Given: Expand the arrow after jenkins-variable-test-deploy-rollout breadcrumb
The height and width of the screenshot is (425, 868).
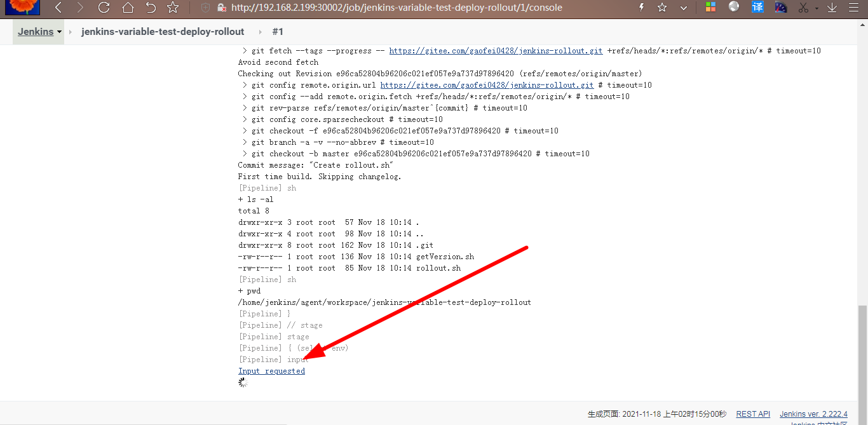Looking at the screenshot, I should [260, 32].
